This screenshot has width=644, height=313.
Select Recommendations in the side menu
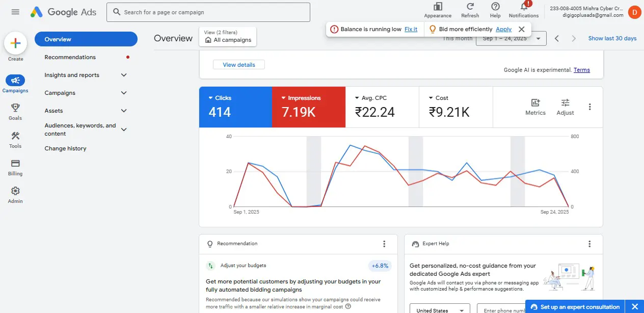point(70,57)
